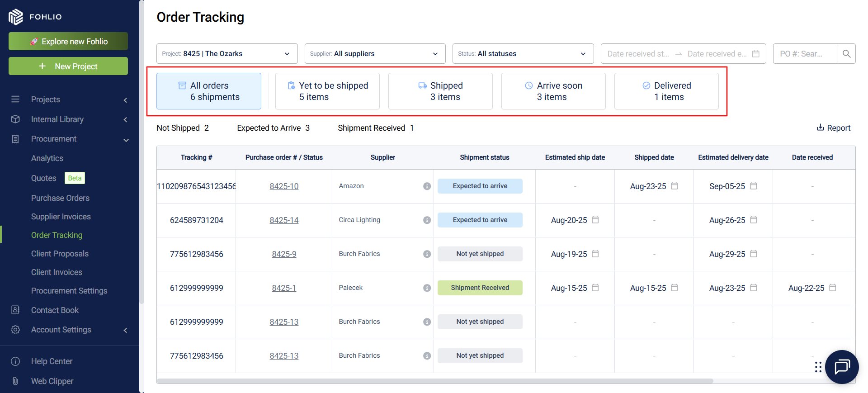The height and width of the screenshot is (393, 868).
Task: Open the chat support bubble icon
Action: (x=842, y=367)
